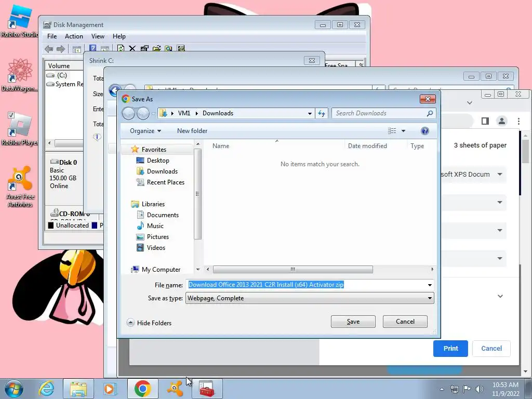This screenshot has width=532, height=399.
Task: Open Action menu in Disk Management
Action: coord(74,36)
